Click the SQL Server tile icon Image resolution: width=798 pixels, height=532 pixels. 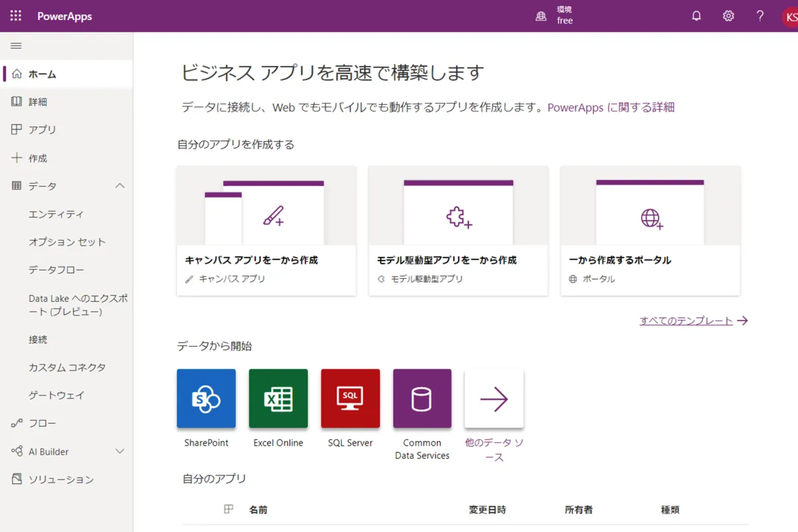click(x=350, y=398)
